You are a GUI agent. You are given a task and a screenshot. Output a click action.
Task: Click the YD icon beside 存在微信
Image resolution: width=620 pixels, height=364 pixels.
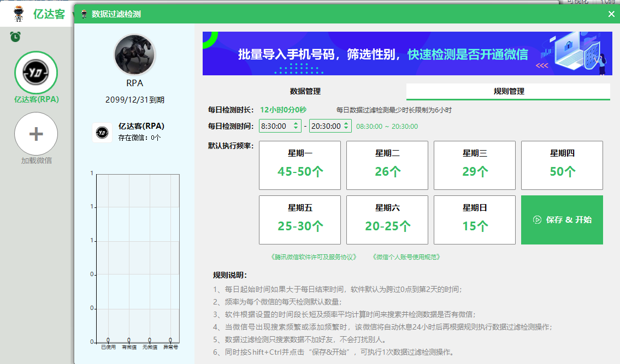click(x=102, y=133)
